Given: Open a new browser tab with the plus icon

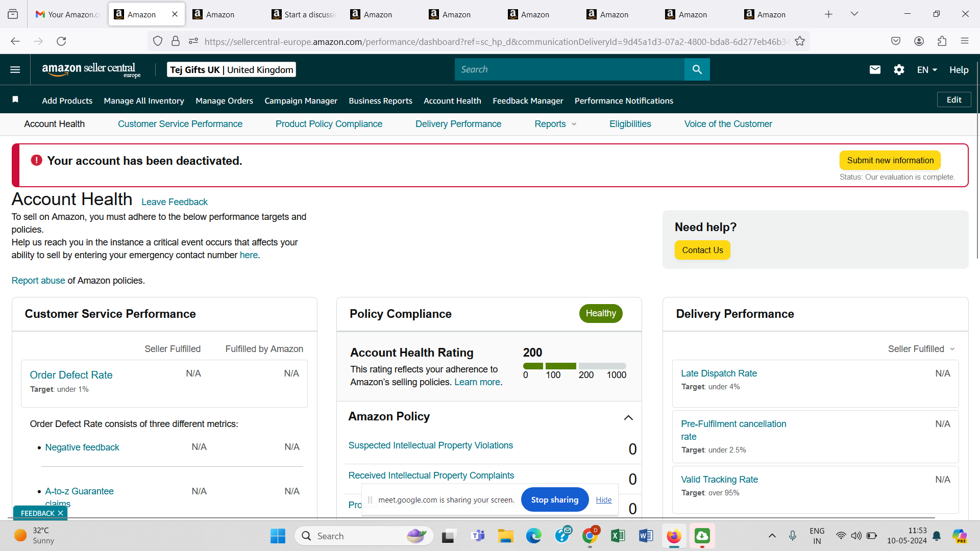Looking at the screenshot, I should click(x=828, y=14).
